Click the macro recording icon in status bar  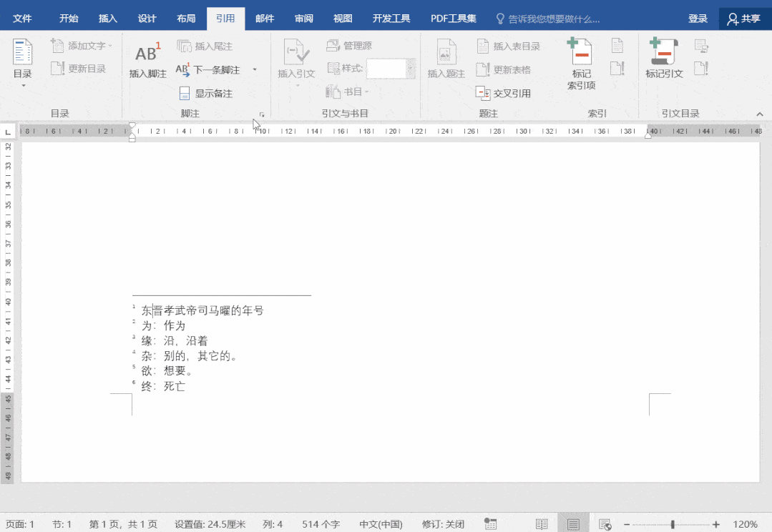(x=490, y=524)
